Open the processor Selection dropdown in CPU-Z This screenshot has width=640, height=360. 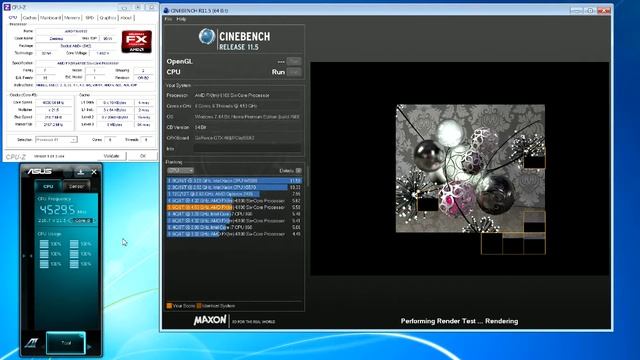56,140
